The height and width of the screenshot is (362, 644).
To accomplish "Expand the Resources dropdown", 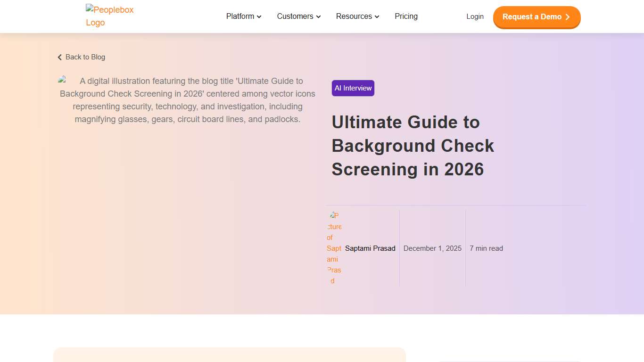I will pos(354,16).
